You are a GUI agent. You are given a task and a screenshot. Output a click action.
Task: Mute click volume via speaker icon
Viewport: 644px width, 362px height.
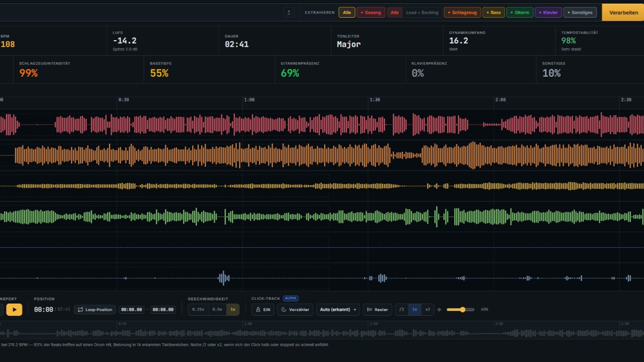[x=440, y=309]
